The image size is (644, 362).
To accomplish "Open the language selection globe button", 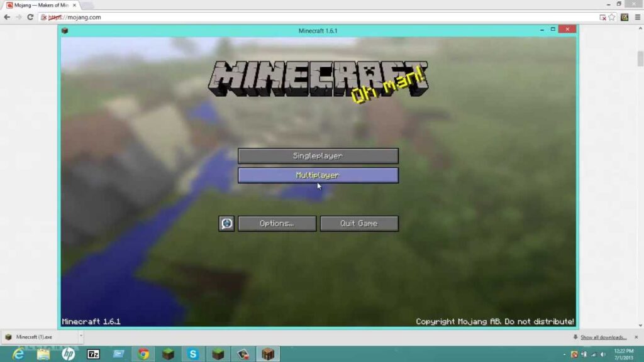I will coord(226,224).
